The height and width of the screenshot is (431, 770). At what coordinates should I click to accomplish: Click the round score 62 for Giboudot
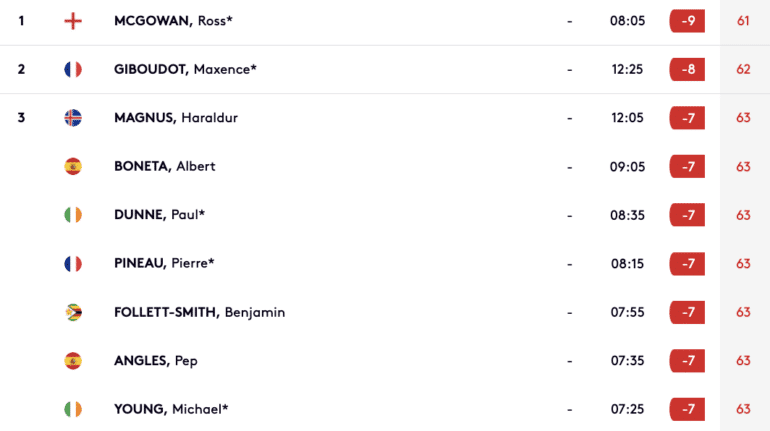(743, 69)
